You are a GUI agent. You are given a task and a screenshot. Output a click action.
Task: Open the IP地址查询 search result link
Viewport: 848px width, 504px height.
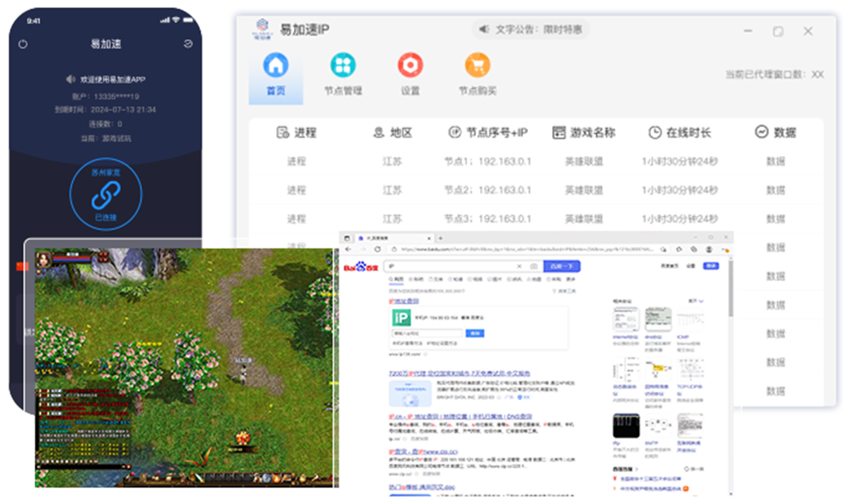404,301
